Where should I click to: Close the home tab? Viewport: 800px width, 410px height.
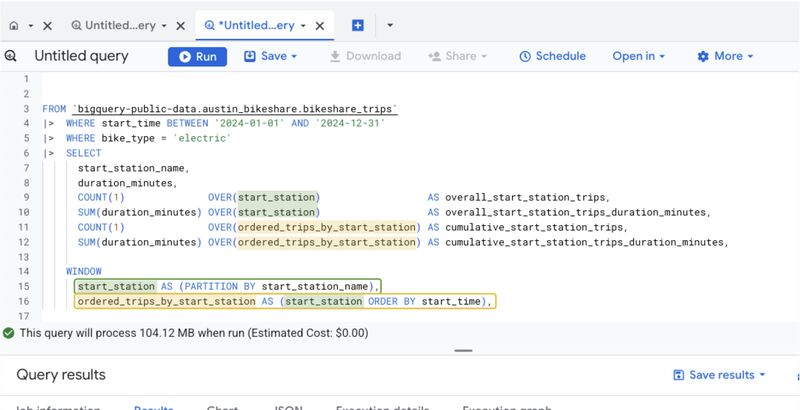(x=47, y=25)
